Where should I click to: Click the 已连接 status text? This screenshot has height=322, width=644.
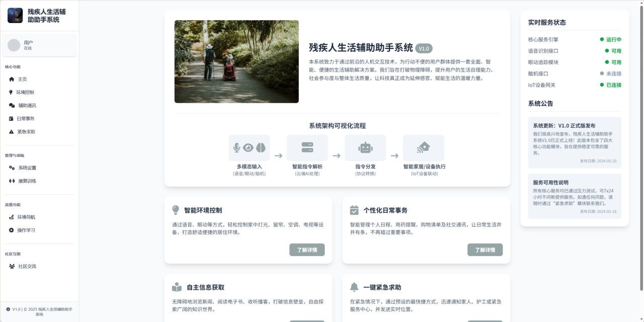click(x=614, y=85)
